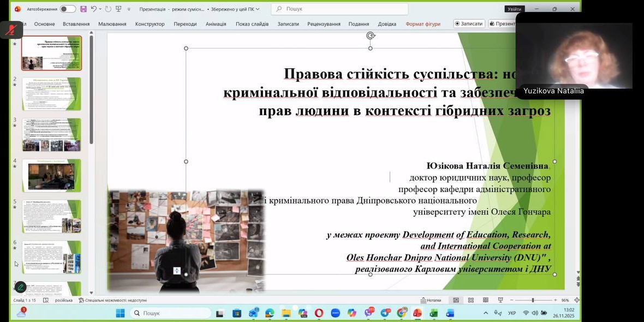Click the Undo arrow icon
The image size is (644, 322).
point(94,9)
